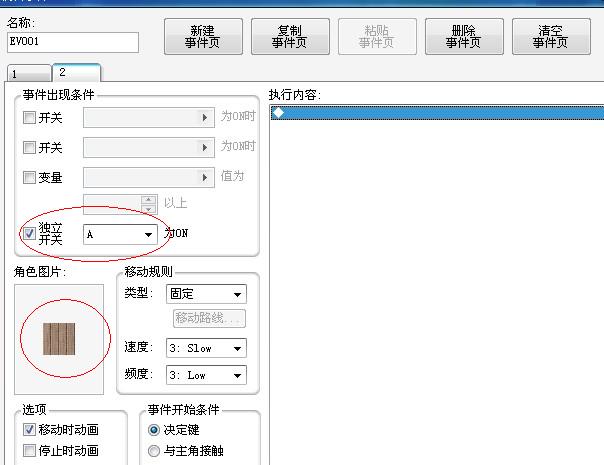604x465 pixels.
Task: Enable the second 开关 condition checkbox
Action: coord(29,148)
